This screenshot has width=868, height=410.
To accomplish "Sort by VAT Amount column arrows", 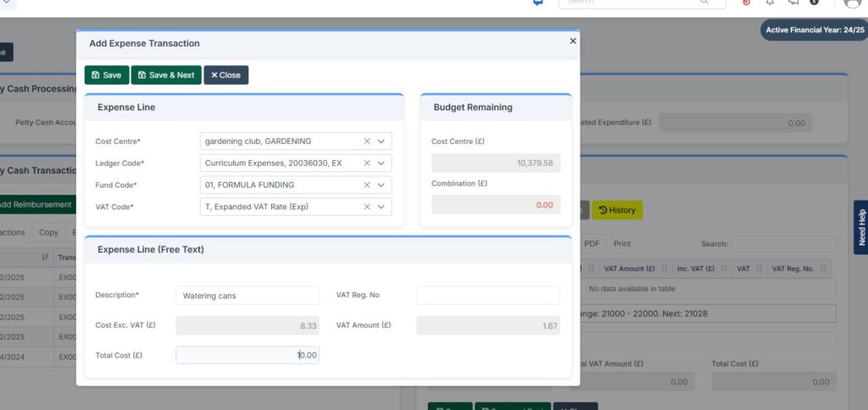I will coord(664,269).
